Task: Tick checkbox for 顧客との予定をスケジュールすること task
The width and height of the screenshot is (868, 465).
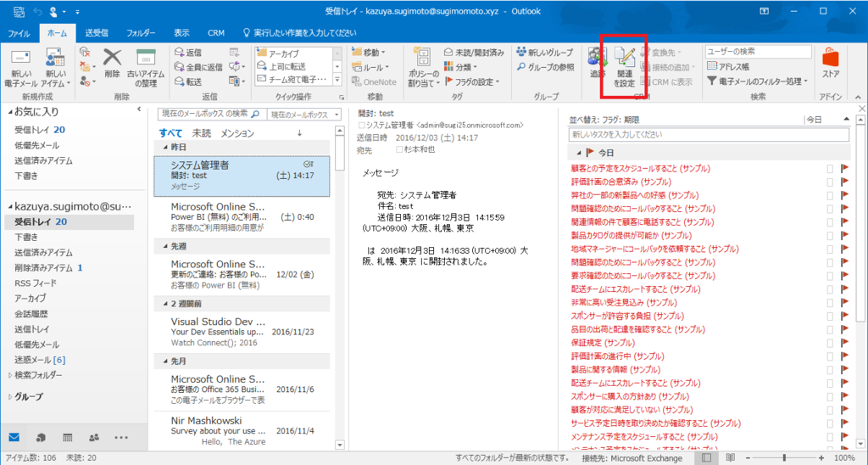Action: point(830,169)
